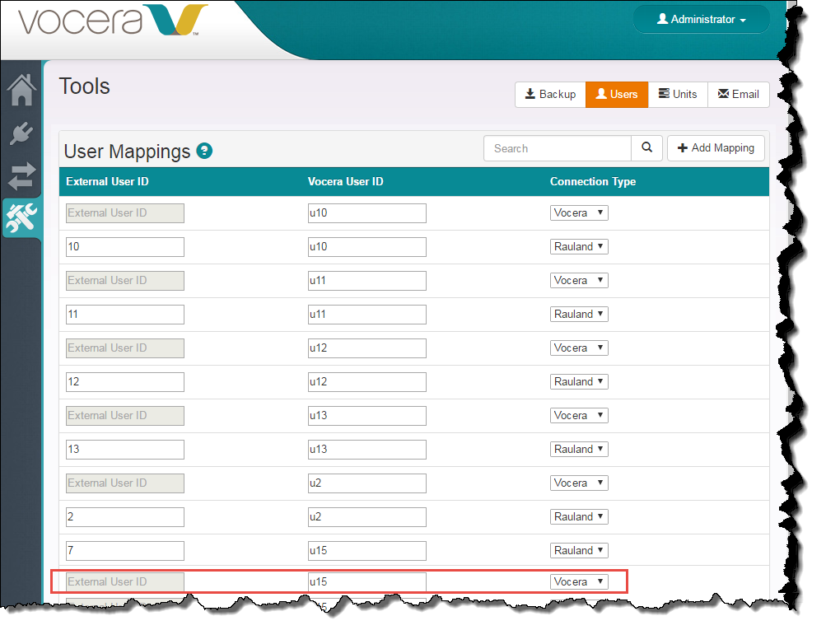Click the External User ID field containing 7

click(125, 551)
